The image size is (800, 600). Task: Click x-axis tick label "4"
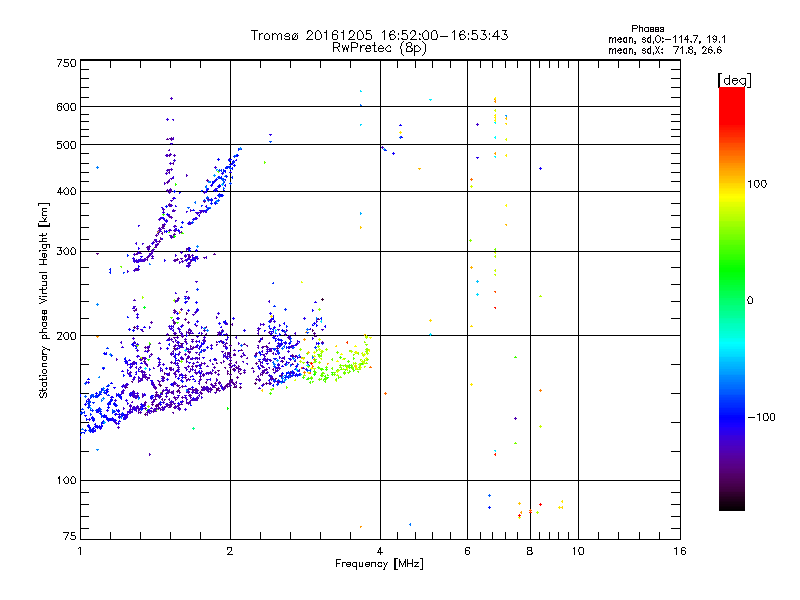click(x=380, y=551)
